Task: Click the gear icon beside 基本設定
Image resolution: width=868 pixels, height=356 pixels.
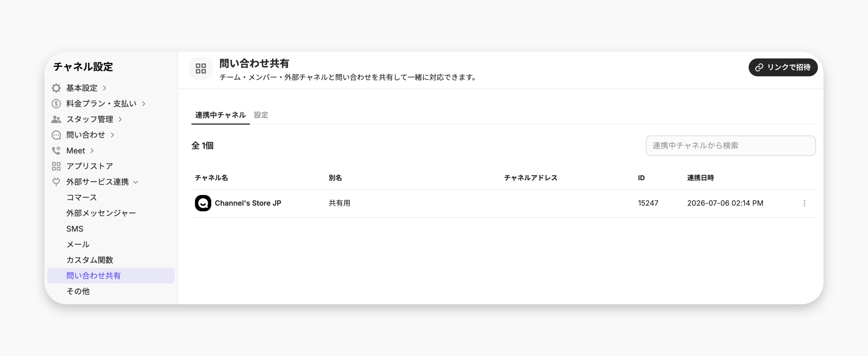Action: (x=56, y=88)
